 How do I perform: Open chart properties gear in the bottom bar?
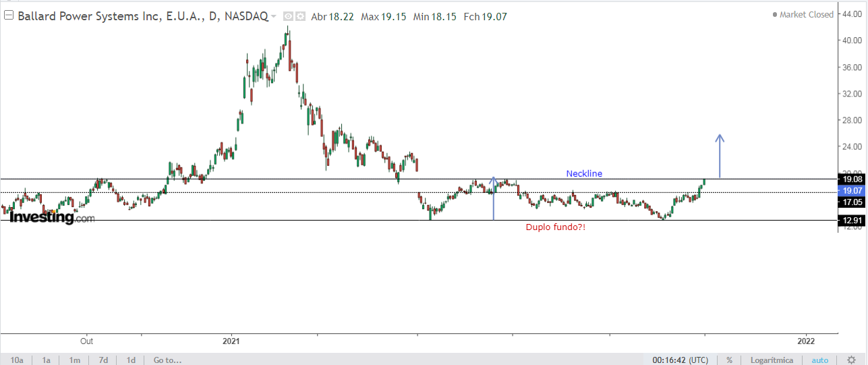point(851,360)
